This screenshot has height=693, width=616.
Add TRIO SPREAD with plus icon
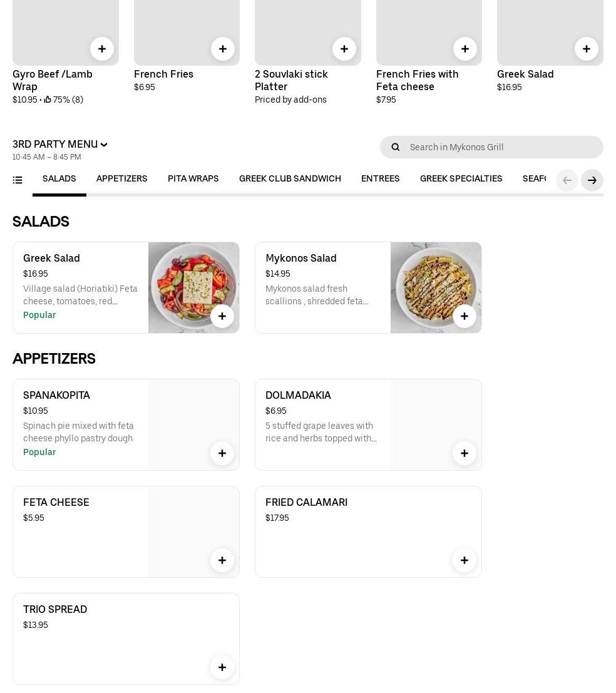tap(222, 667)
